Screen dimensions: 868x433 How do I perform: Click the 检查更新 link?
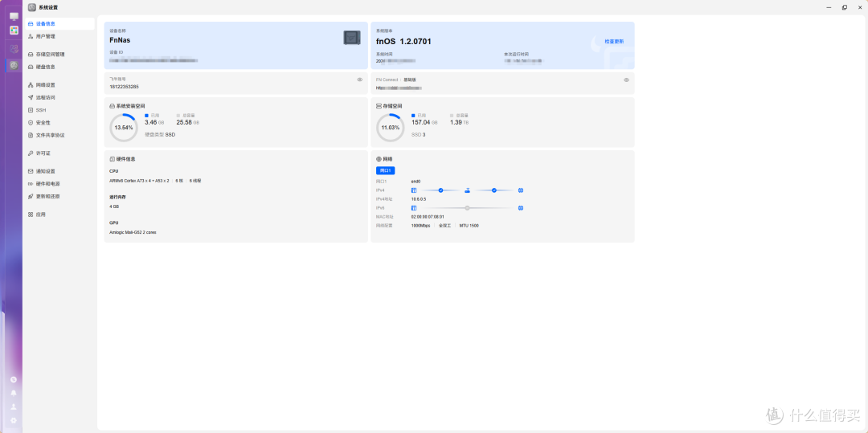click(x=614, y=42)
